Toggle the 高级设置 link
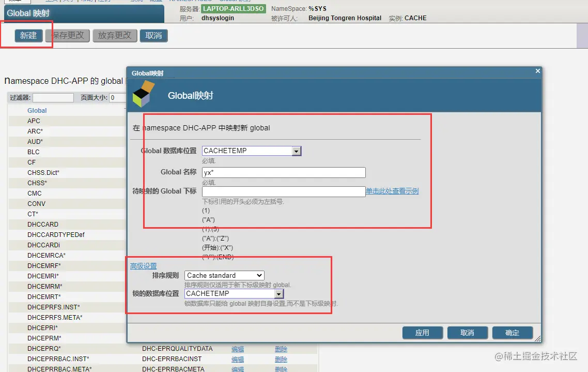This screenshot has width=588, height=372. (143, 266)
